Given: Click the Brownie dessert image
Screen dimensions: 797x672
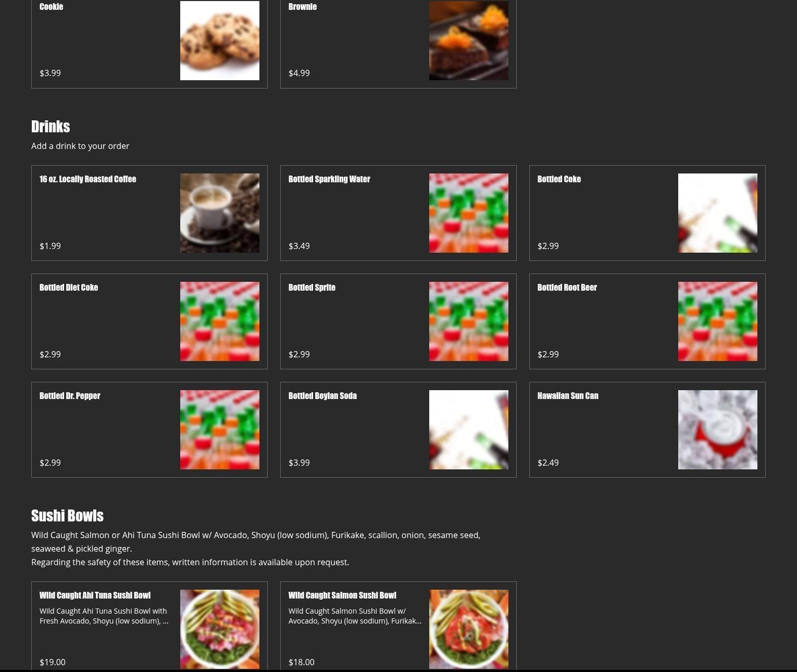Looking at the screenshot, I should (x=469, y=41).
